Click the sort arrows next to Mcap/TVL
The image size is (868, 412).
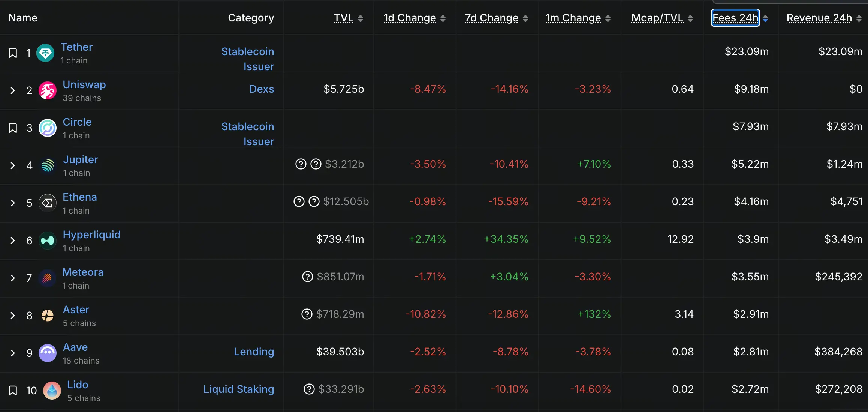pos(690,18)
